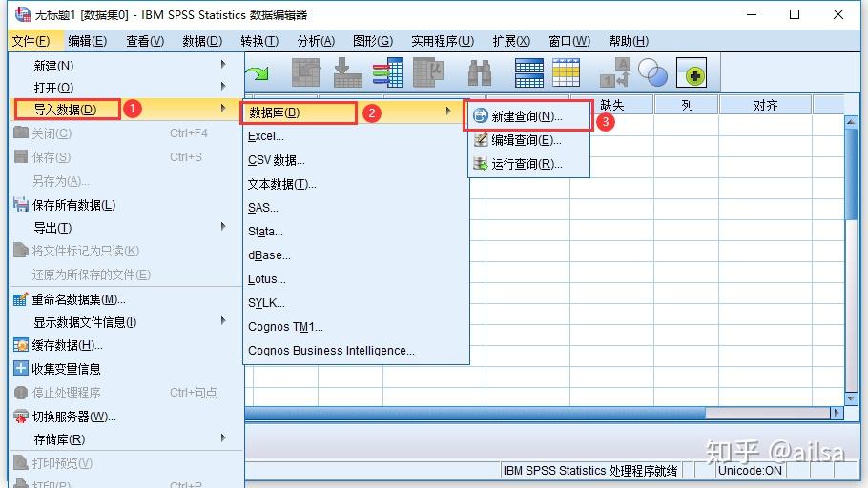Choose Cognos TM1... import option
The height and width of the screenshot is (488, 868).
[356, 326]
